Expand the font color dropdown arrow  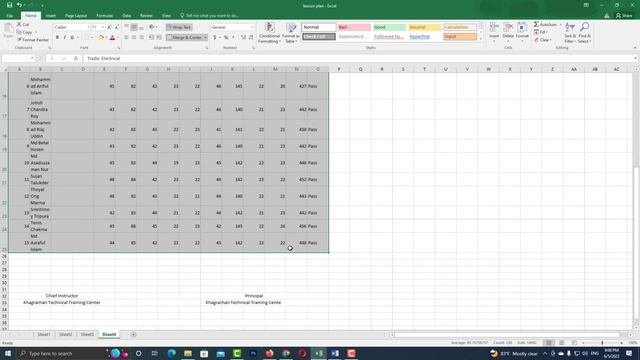pos(118,37)
